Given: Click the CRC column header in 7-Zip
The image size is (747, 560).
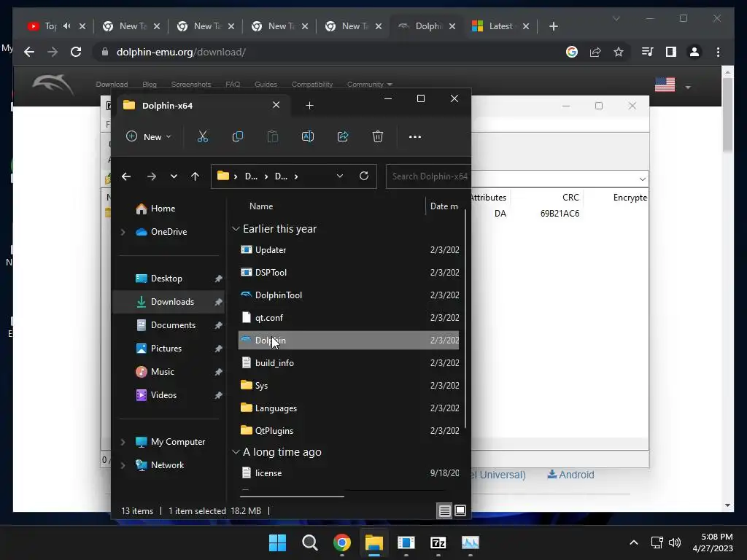Looking at the screenshot, I should click(570, 198).
